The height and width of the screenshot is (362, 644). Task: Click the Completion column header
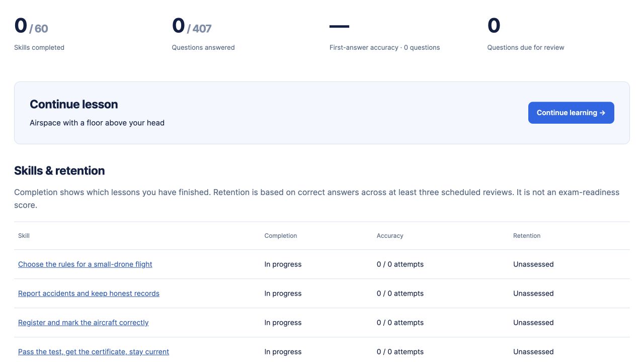[281, 236]
